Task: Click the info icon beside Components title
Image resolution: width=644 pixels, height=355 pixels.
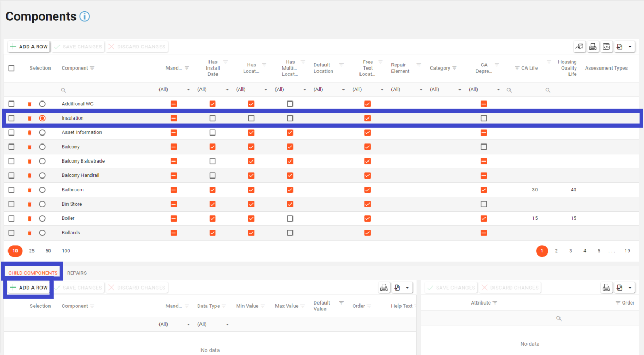Action: tap(85, 16)
